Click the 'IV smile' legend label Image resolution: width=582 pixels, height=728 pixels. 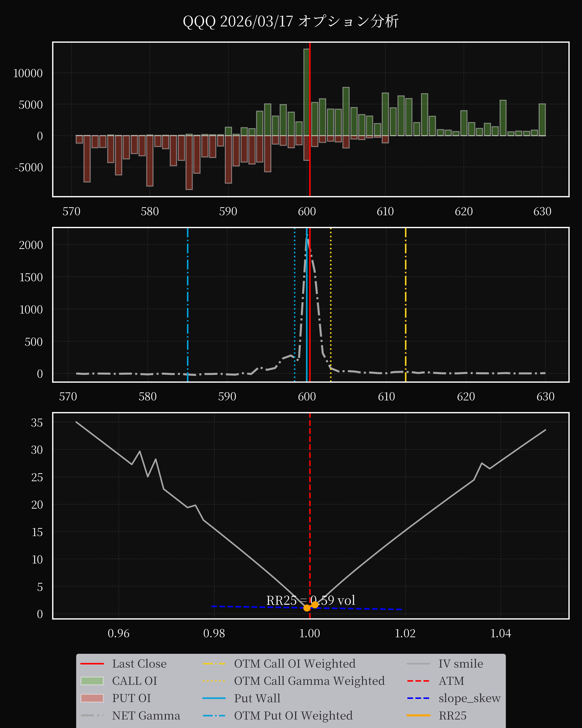tap(461, 663)
